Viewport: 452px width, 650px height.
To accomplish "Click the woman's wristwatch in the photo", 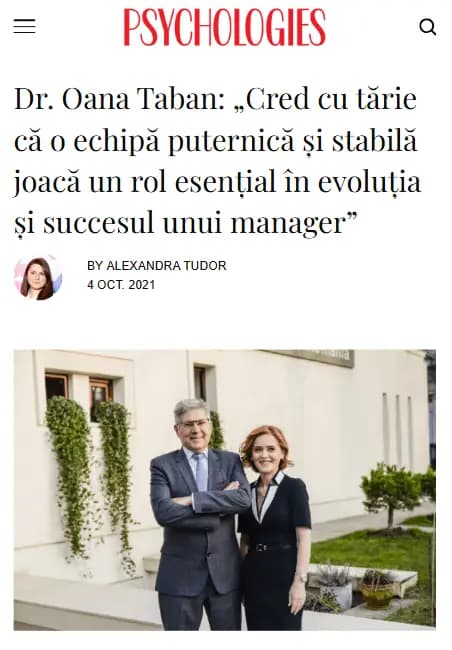I will (x=301, y=578).
